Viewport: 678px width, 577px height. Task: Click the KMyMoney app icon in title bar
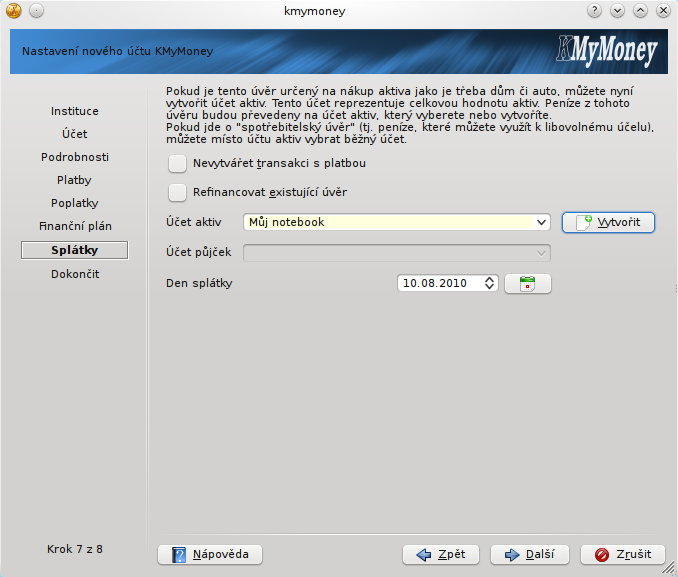tap(14, 11)
